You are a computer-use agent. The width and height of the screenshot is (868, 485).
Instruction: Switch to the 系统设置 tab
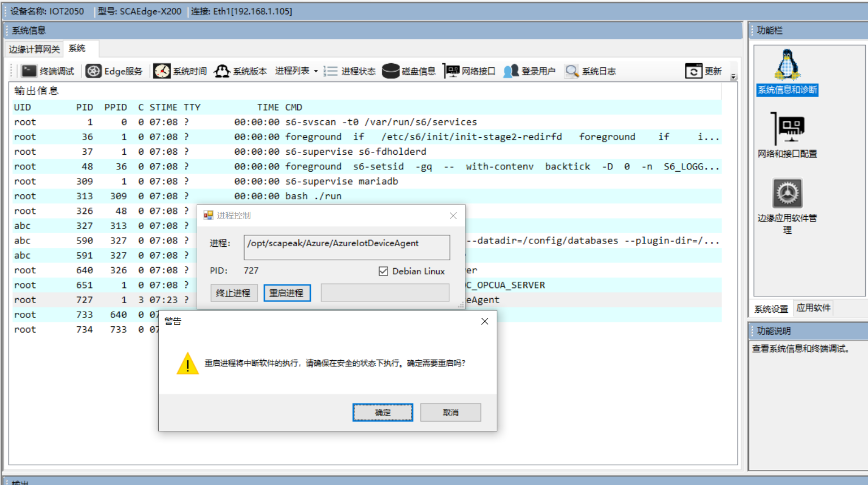point(771,309)
